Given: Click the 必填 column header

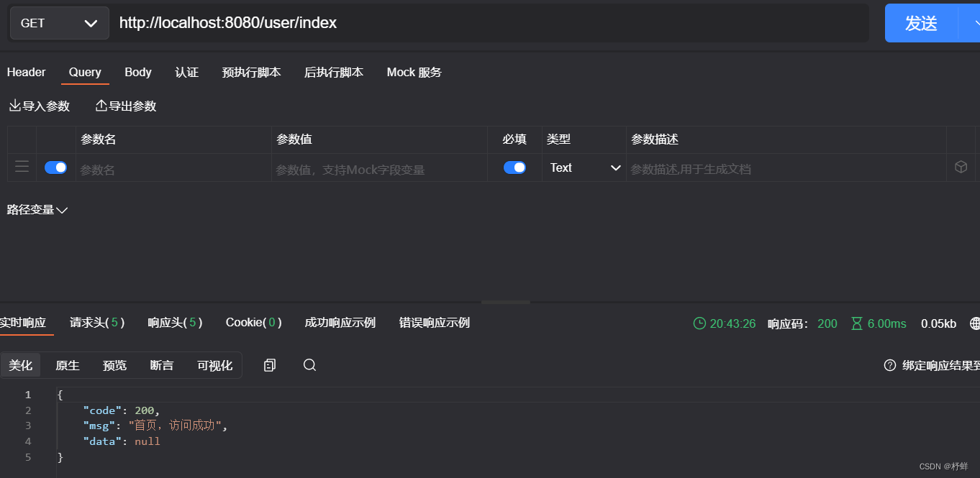Looking at the screenshot, I should [x=514, y=139].
